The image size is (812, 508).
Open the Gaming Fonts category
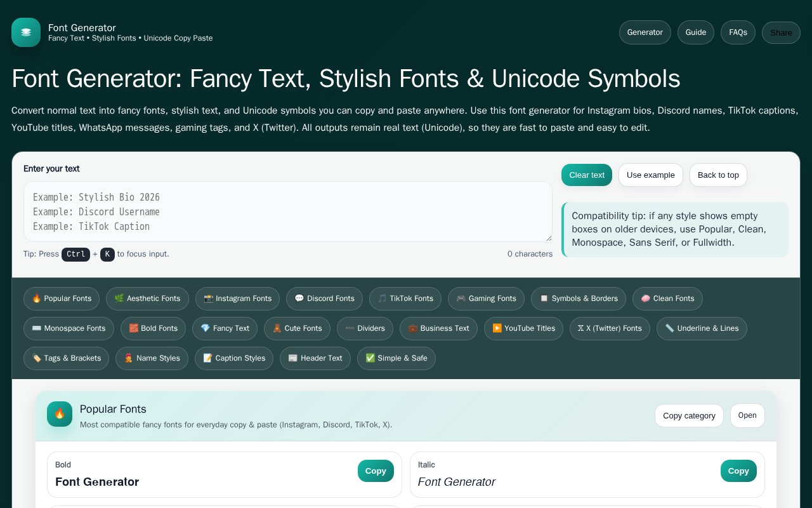486,298
